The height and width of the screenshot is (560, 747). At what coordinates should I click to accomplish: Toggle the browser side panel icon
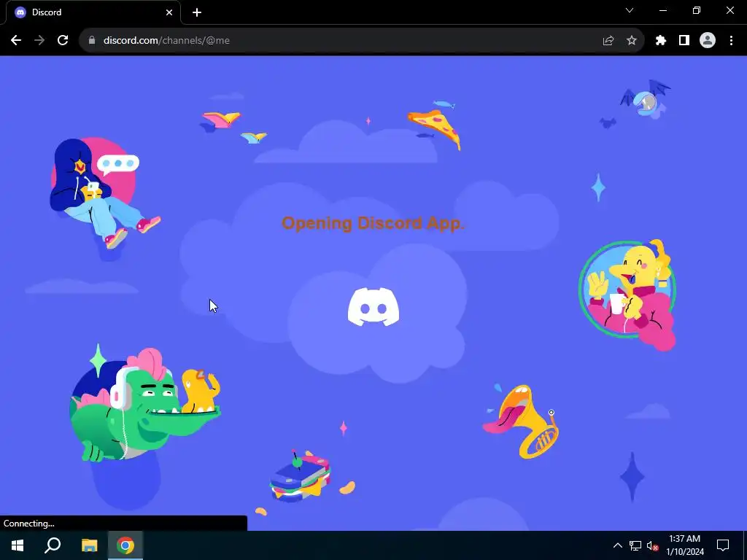[684, 41]
